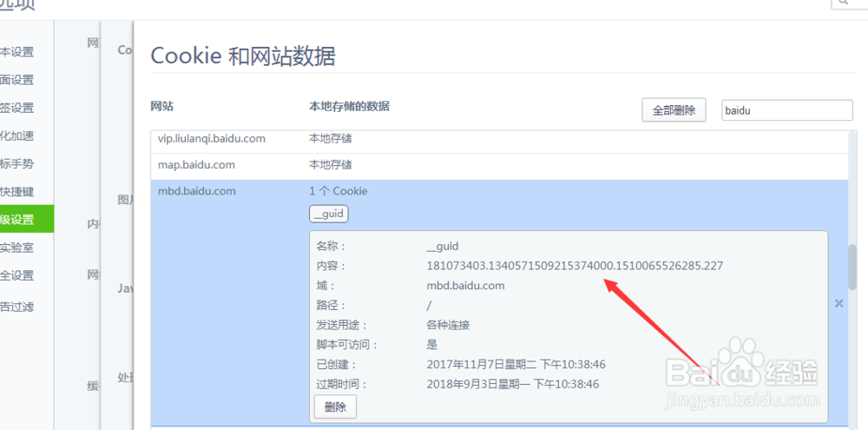The width and height of the screenshot is (868, 430).
Task: Click 本地存储 beside map.baidu.com
Action: pyautogui.click(x=331, y=165)
